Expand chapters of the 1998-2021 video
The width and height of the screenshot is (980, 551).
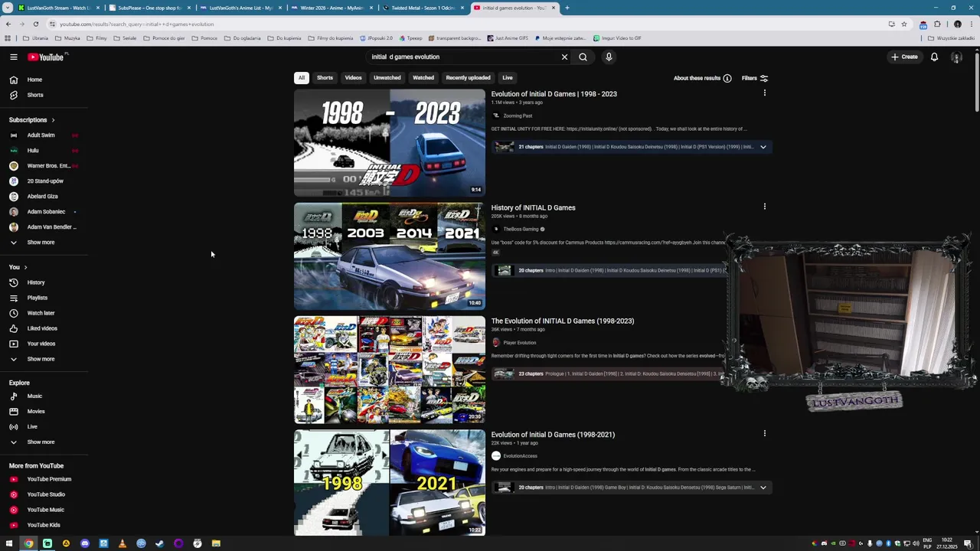pyautogui.click(x=763, y=487)
